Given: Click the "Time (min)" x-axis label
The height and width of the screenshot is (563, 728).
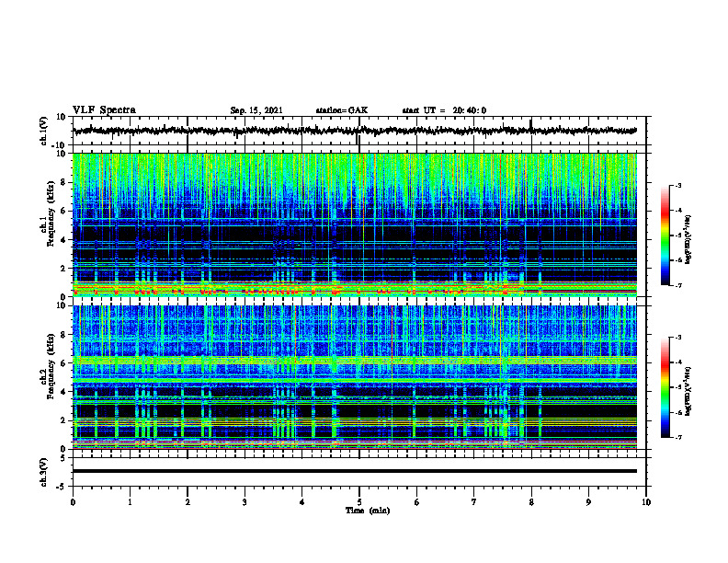Looking at the screenshot, I should (x=368, y=511).
